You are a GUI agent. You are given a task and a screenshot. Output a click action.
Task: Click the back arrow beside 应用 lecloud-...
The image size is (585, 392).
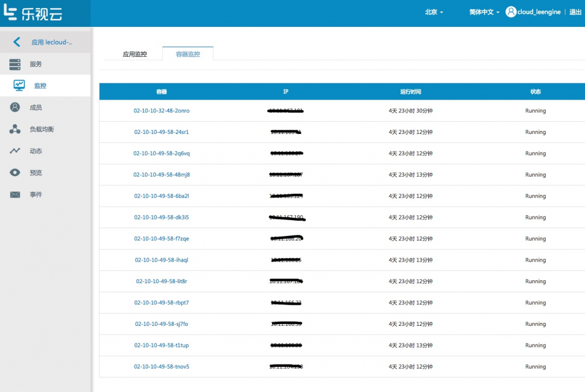pos(16,42)
